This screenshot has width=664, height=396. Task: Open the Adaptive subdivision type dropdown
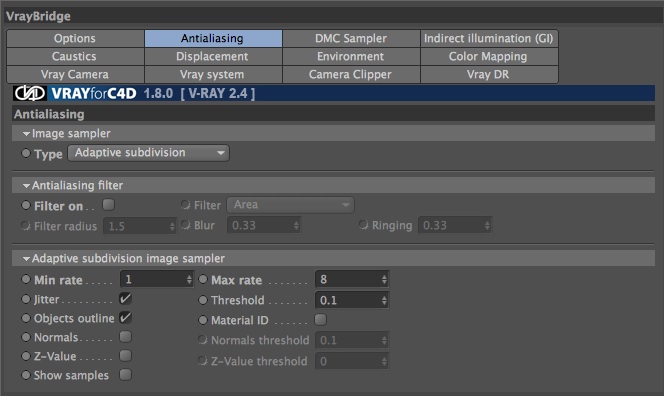point(149,153)
